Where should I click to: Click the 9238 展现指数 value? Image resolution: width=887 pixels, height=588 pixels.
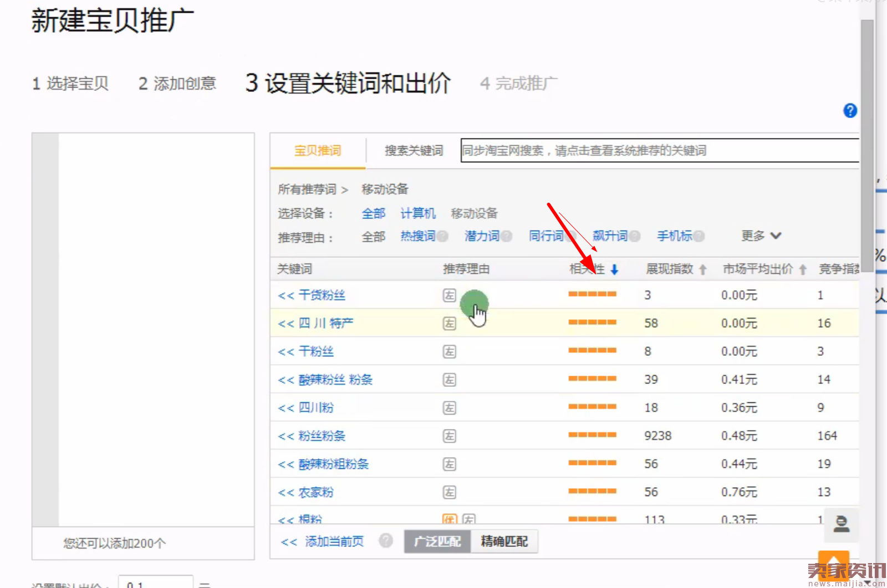(x=657, y=436)
